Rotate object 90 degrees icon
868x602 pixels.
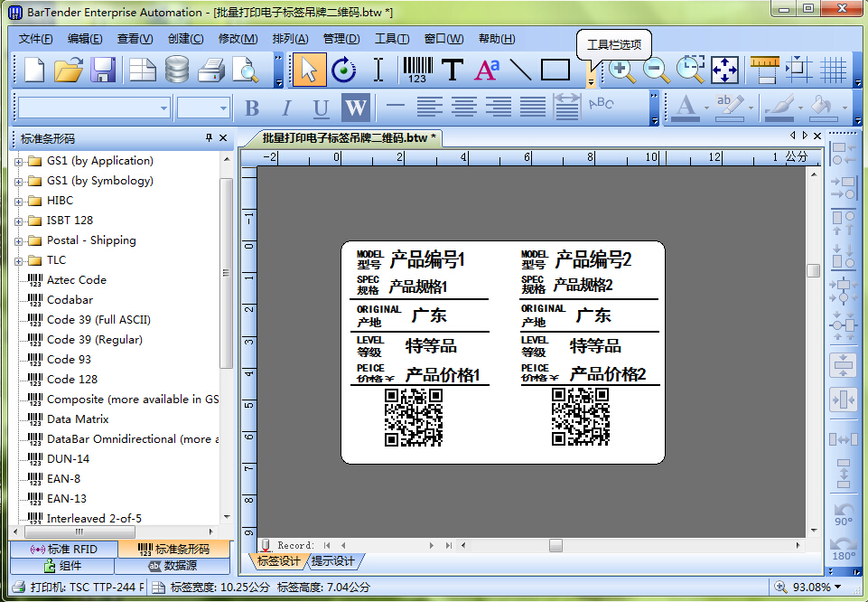[843, 513]
